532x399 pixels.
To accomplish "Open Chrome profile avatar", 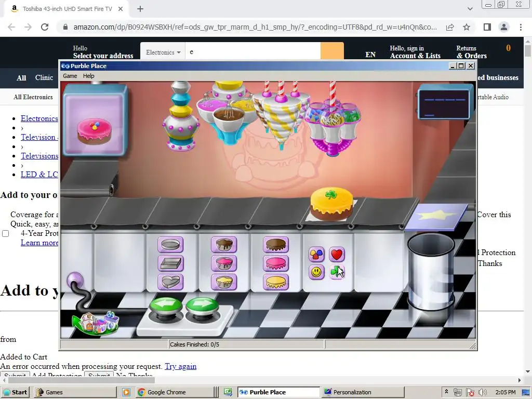I will coord(504,27).
